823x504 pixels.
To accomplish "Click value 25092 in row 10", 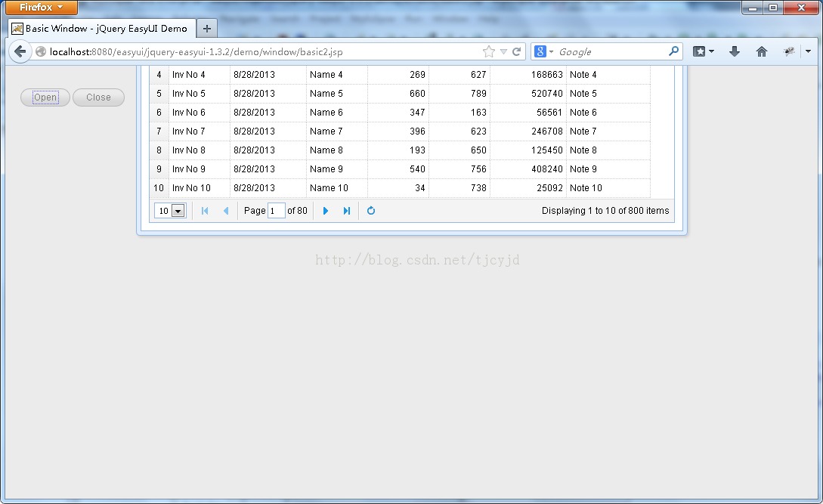I will click(x=549, y=188).
